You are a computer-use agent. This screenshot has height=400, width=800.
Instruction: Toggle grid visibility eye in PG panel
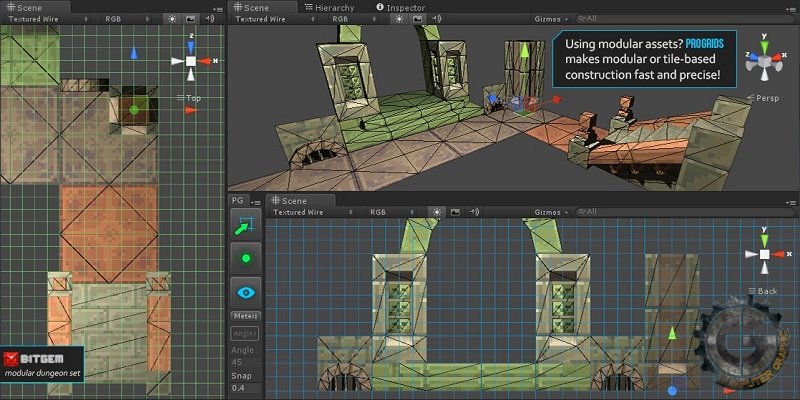(x=245, y=292)
